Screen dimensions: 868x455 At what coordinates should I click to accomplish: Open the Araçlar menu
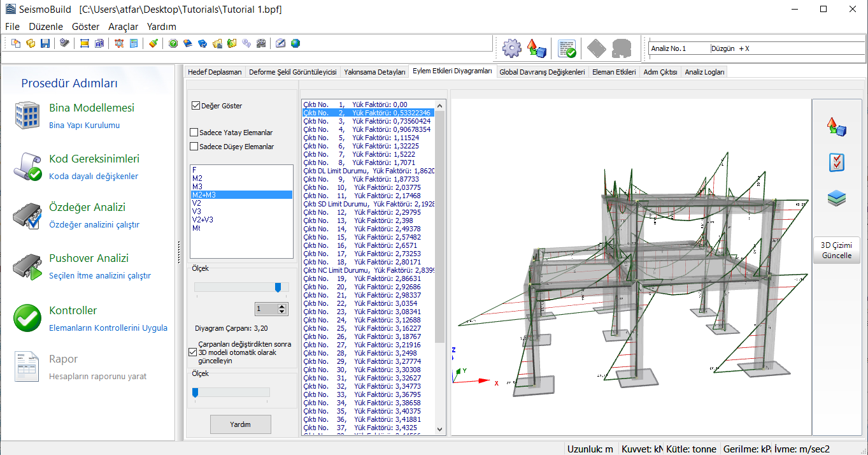(x=123, y=27)
